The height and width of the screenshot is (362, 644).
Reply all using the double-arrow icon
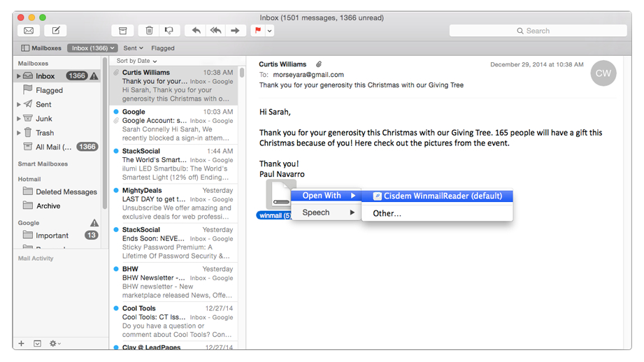(215, 30)
